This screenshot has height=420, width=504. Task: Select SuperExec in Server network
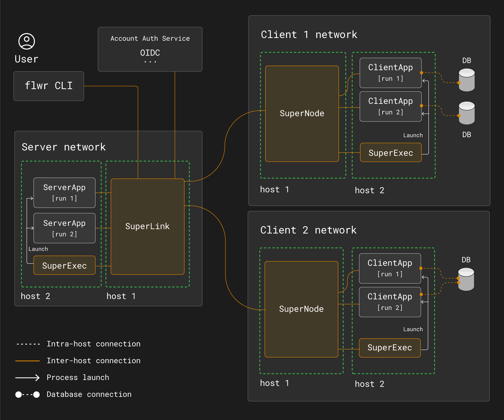coord(64,265)
